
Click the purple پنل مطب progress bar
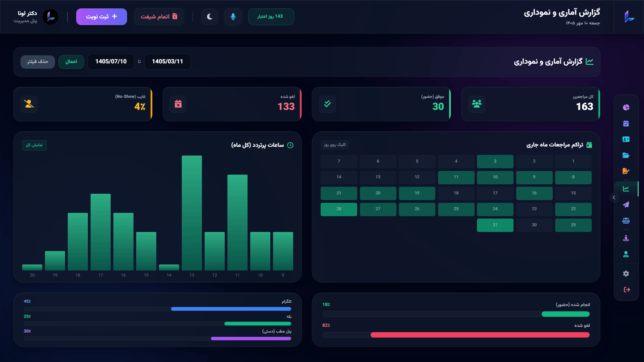251,339
